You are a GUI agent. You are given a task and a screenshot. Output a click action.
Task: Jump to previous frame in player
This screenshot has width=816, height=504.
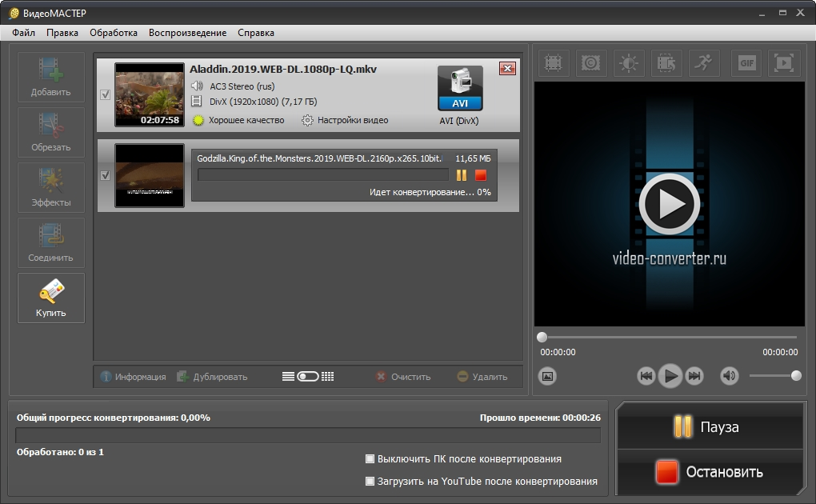point(646,376)
